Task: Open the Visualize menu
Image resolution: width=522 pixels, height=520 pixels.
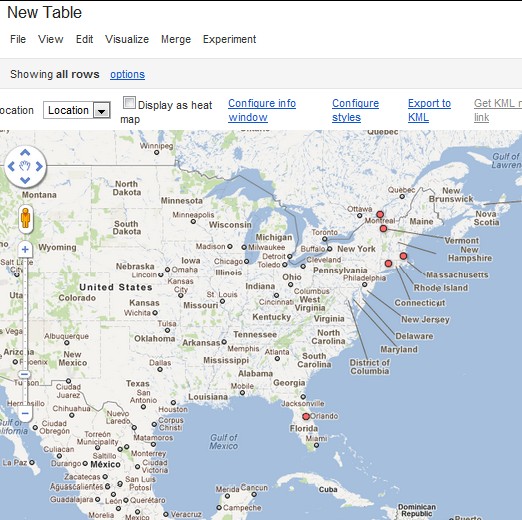Action: pos(127,39)
